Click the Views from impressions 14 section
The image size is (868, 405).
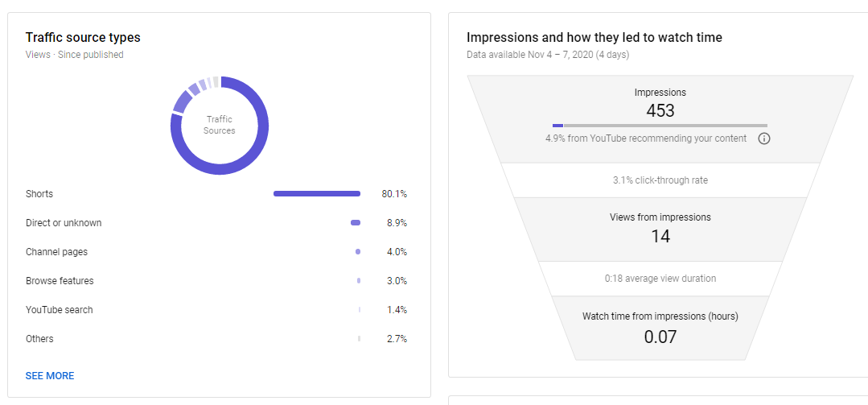660,229
